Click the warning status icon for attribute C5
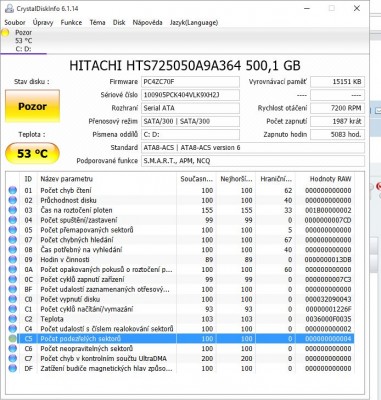The height and width of the screenshot is (400, 381). 13,339
